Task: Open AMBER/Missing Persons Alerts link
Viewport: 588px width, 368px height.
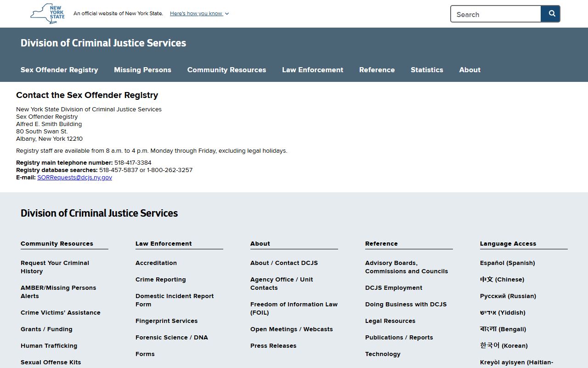Action: click(58, 292)
